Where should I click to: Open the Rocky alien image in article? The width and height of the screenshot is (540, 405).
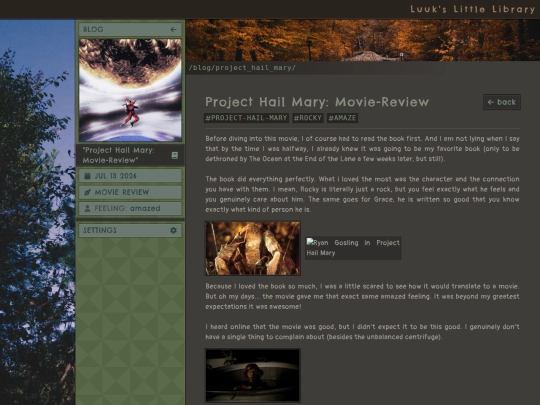(253, 248)
